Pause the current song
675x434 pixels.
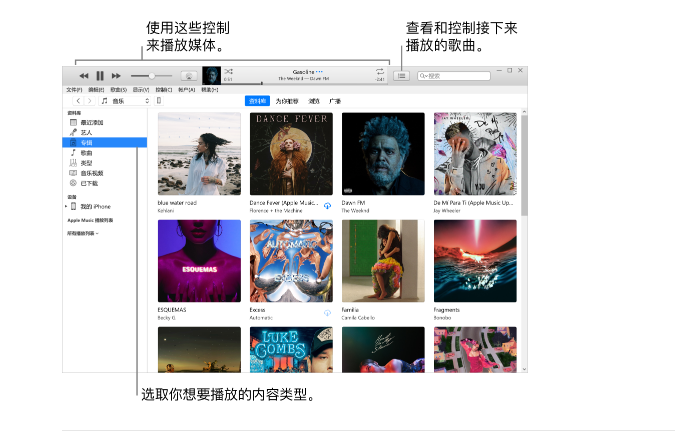pos(100,76)
